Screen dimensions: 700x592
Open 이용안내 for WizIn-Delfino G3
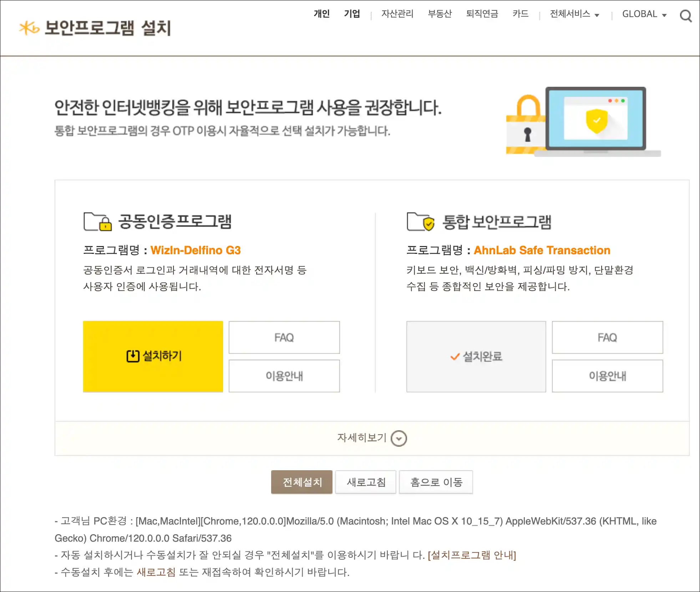[x=284, y=376]
